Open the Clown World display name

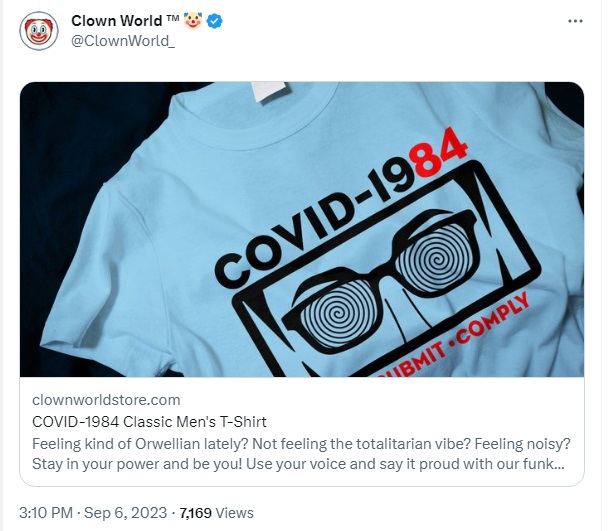(x=116, y=21)
